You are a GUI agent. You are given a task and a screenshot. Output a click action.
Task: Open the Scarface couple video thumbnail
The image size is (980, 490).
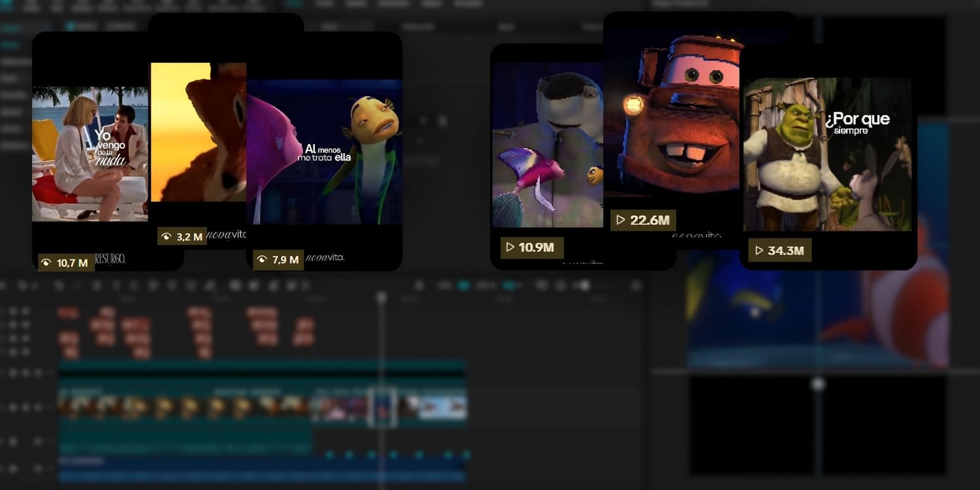[90, 154]
